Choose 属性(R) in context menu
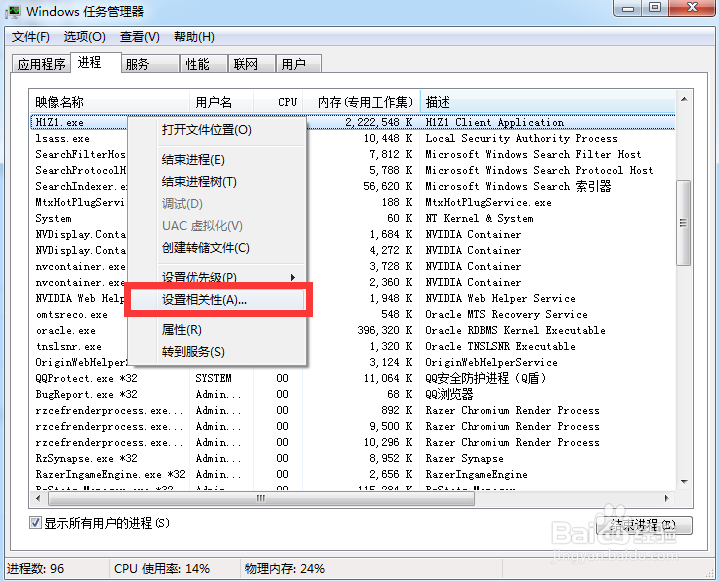This screenshot has height=581, width=719. (217, 330)
